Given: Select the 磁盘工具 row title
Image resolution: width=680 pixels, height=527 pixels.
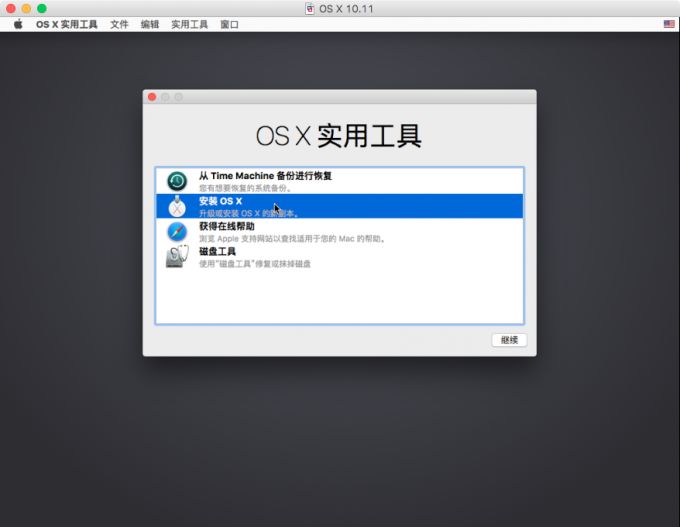Looking at the screenshot, I should [x=217, y=251].
